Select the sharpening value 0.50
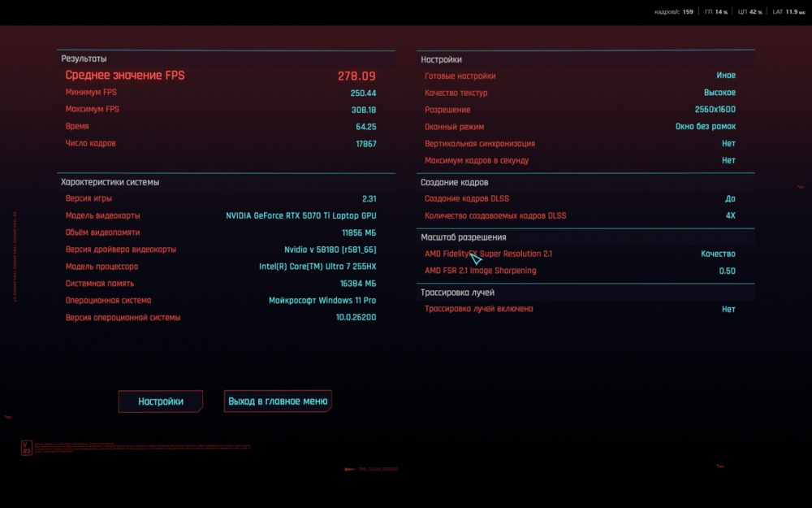The width and height of the screenshot is (812, 508). [727, 271]
